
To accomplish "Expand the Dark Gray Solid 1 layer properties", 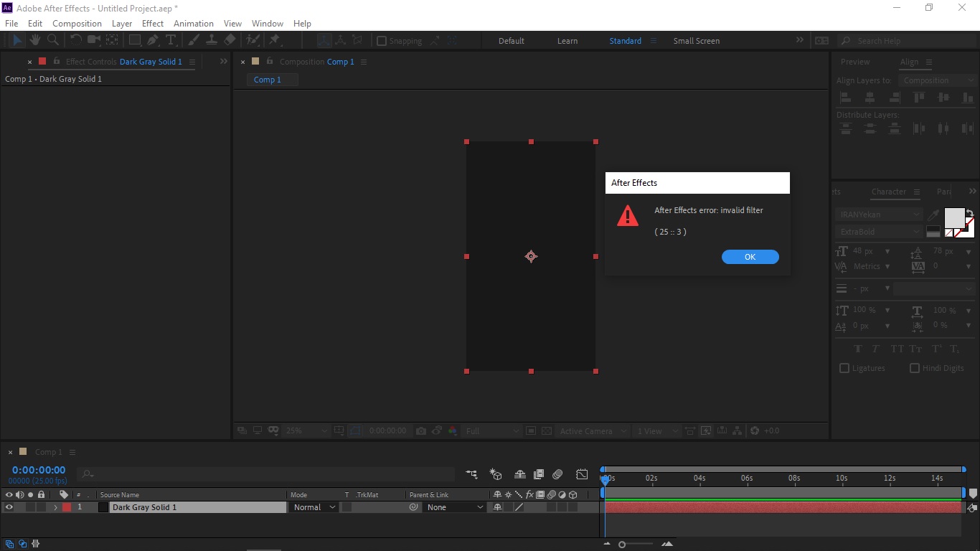I will point(55,507).
